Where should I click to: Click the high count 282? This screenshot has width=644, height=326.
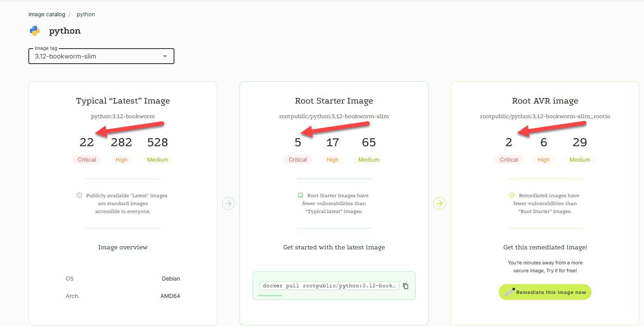122,142
